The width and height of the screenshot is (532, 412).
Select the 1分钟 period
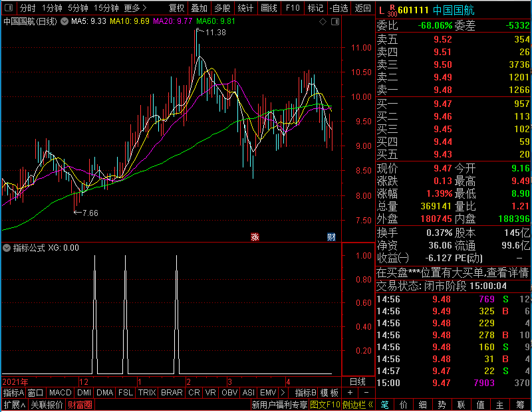[52, 8]
